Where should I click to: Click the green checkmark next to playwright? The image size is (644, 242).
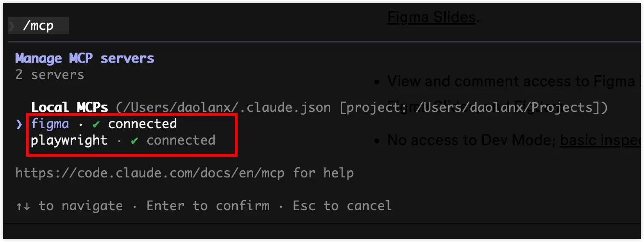[135, 140]
